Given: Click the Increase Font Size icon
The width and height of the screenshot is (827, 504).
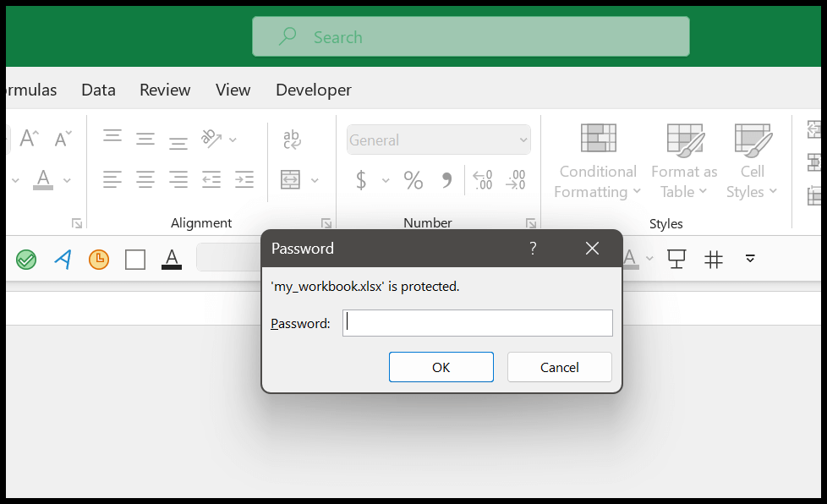Looking at the screenshot, I should click(29, 139).
